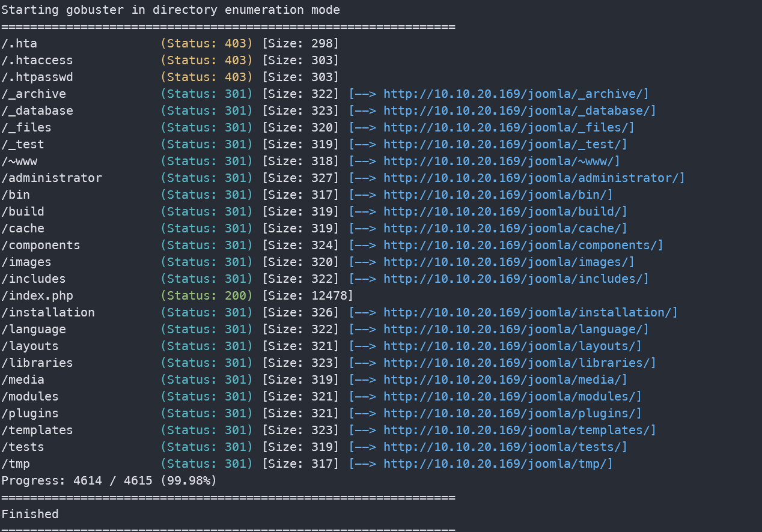762x532 pixels.
Task: Open the joomla/language/ redirect link
Action: (513, 329)
